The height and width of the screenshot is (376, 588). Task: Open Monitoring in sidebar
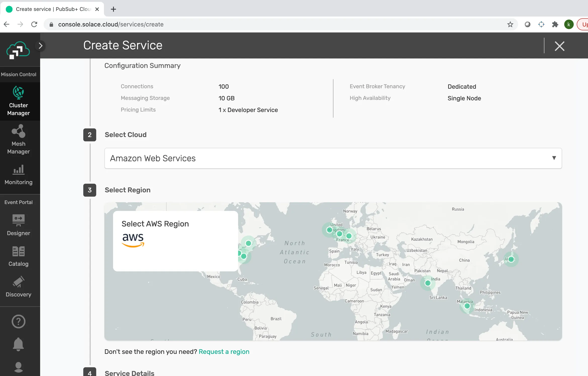click(x=19, y=175)
